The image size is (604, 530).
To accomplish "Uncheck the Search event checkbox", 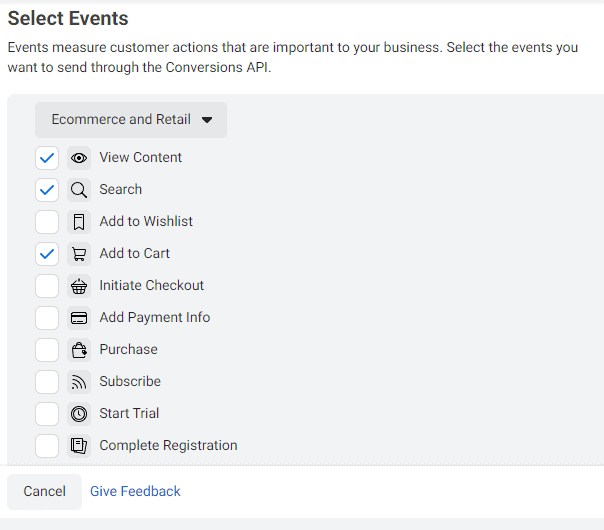I will click(x=47, y=190).
